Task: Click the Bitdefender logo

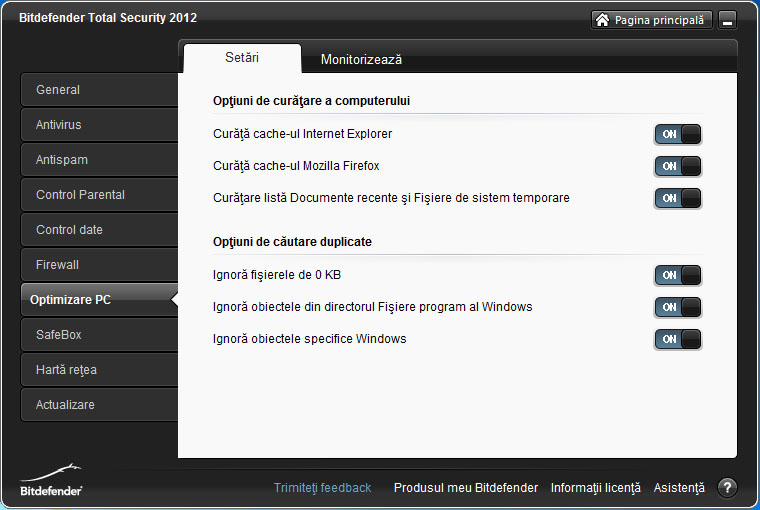Action: click(x=51, y=480)
